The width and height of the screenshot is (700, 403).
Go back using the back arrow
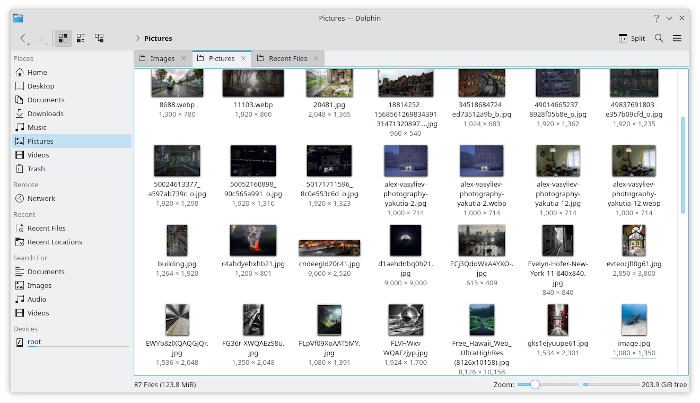tap(23, 38)
